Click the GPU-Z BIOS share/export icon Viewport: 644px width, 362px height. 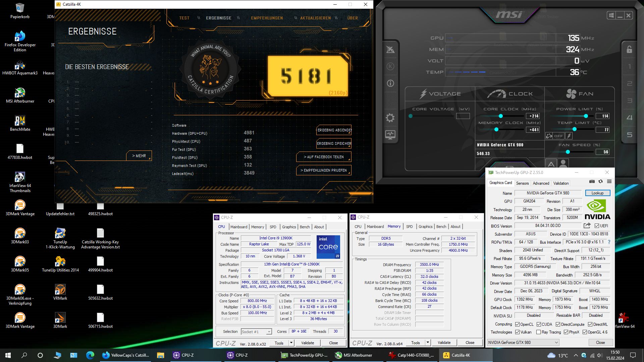(587, 226)
